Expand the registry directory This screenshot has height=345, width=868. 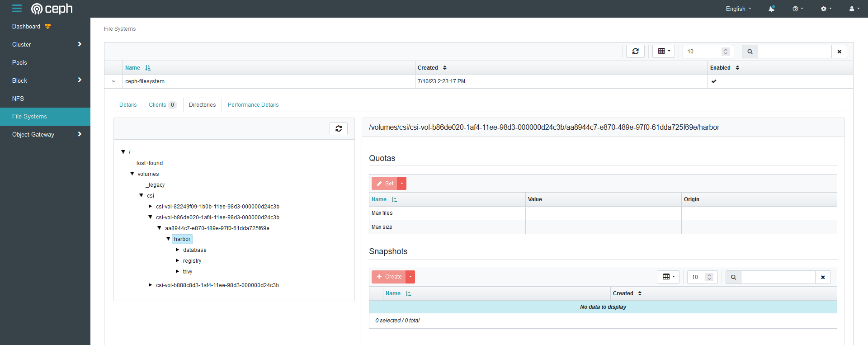(177, 260)
